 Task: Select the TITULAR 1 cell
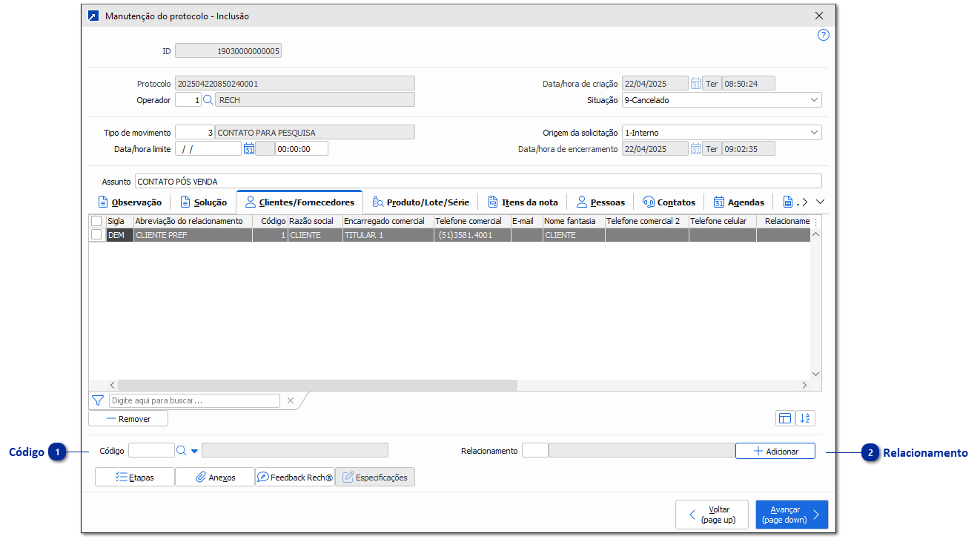click(x=388, y=235)
